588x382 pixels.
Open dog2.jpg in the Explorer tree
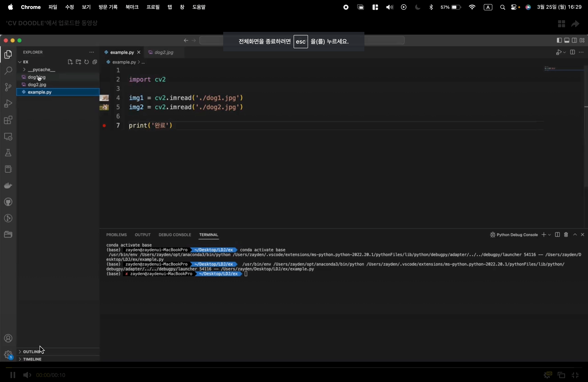[37, 85]
